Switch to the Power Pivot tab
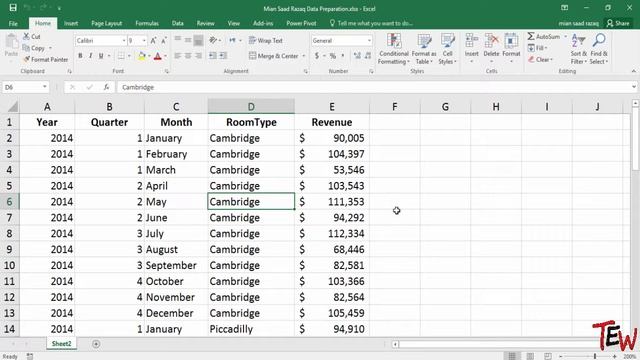The image size is (640, 360). (301, 23)
